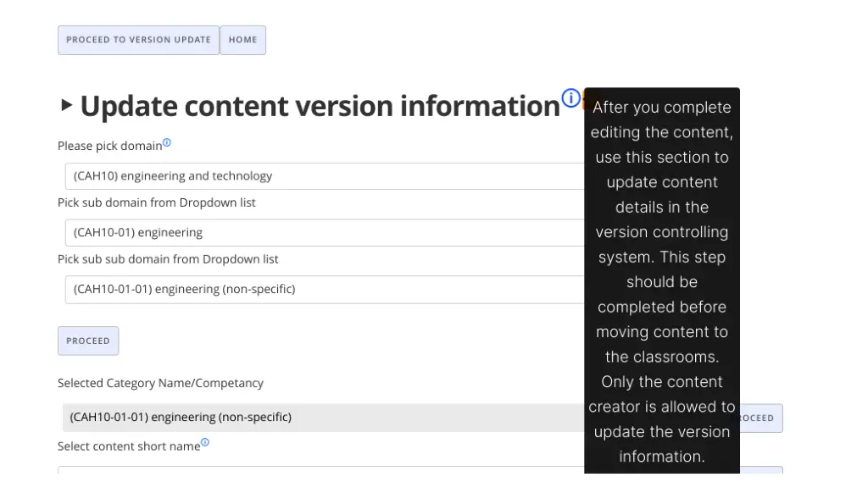Click the Pick sub sub domain label text
The width and height of the screenshot is (868, 488).
[x=168, y=259]
